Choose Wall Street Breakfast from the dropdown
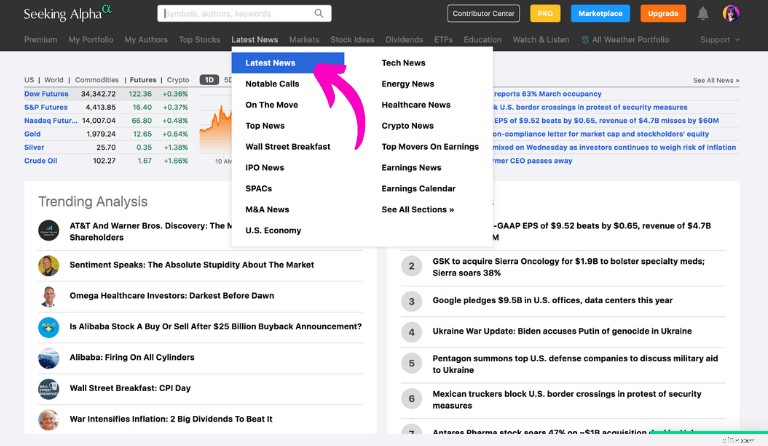The height and width of the screenshot is (446, 768). (x=288, y=146)
